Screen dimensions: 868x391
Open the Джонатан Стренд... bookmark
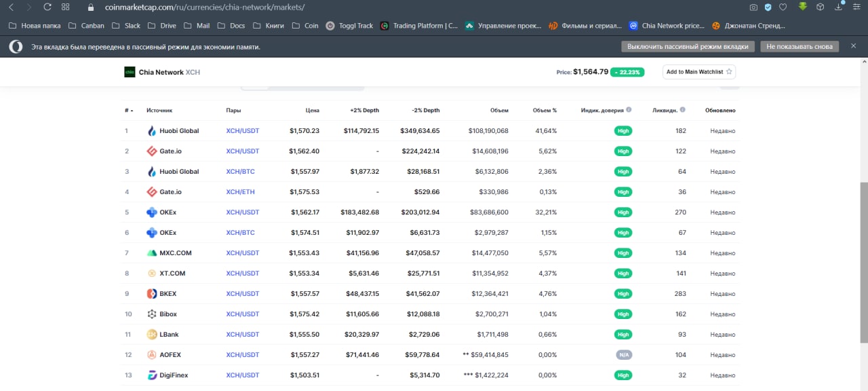click(x=748, y=26)
